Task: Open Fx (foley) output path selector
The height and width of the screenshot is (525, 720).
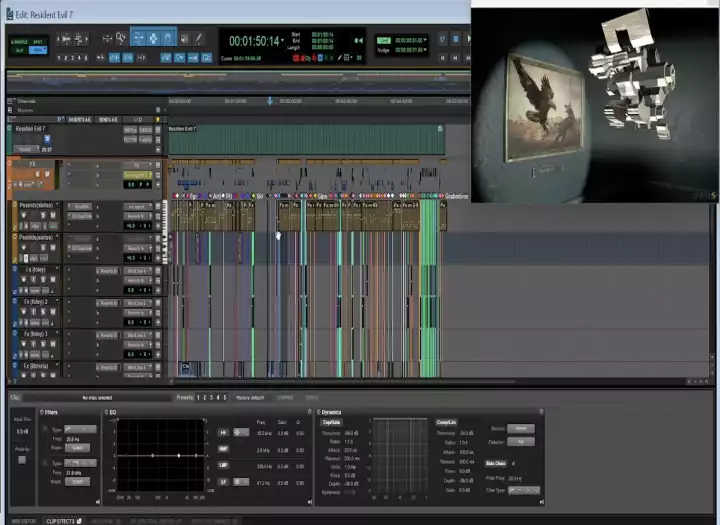Action: 137,280
